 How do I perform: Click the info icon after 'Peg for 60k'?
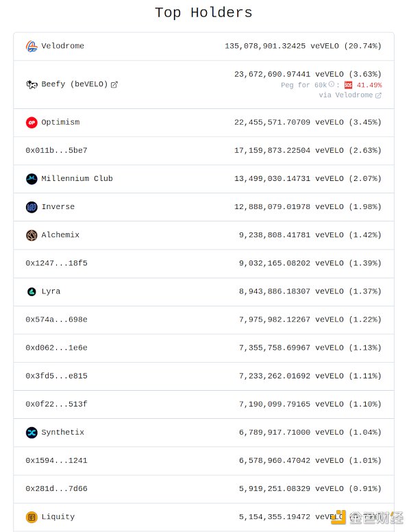[x=332, y=85]
